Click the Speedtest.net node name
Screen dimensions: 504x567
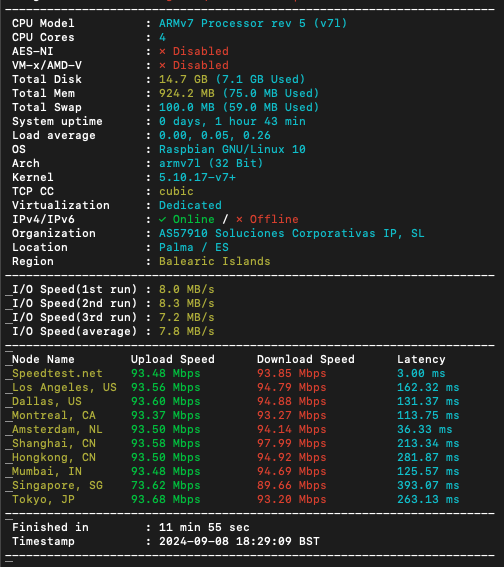point(57,374)
